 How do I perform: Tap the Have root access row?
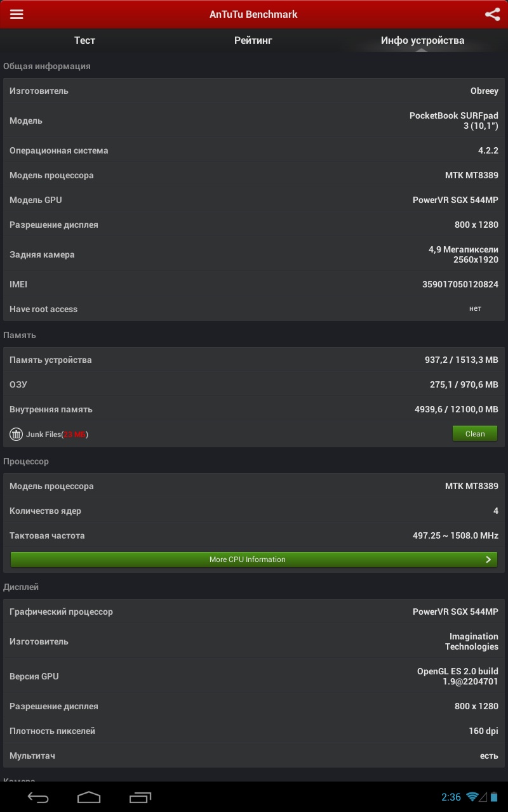[x=254, y=310]
